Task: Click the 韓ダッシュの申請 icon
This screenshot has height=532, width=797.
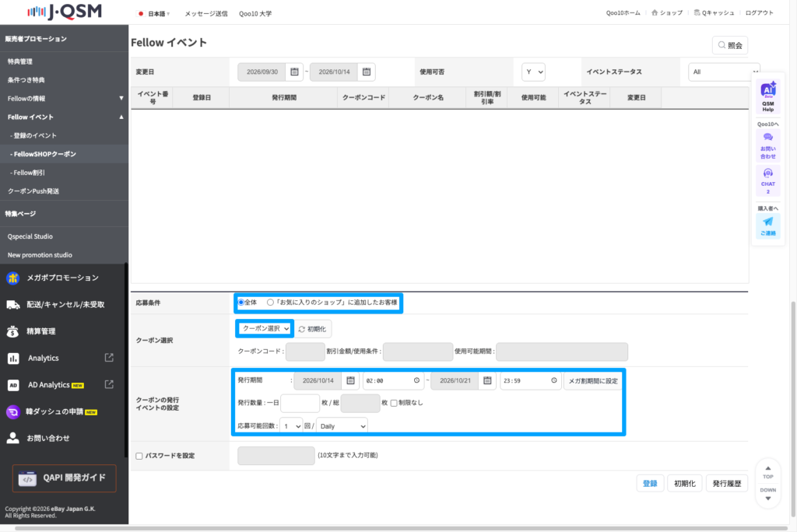Action: (x=12, y=411)
